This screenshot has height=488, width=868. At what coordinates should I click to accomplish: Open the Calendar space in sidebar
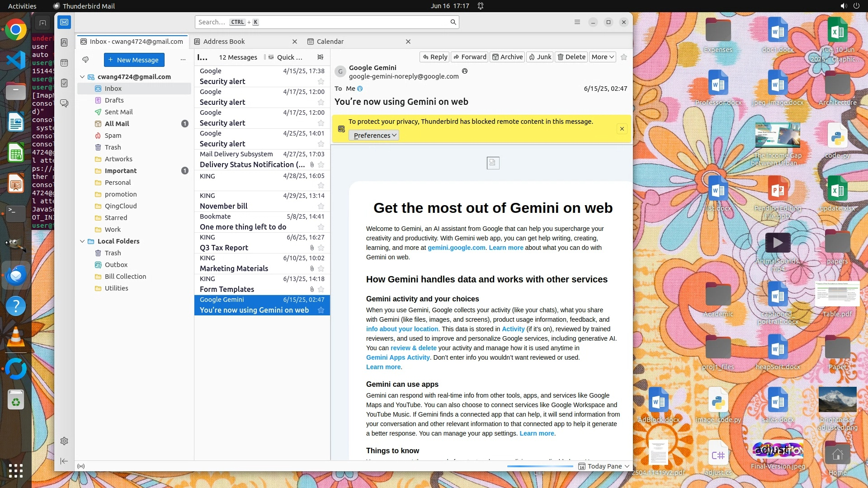(x=64, y=63)
